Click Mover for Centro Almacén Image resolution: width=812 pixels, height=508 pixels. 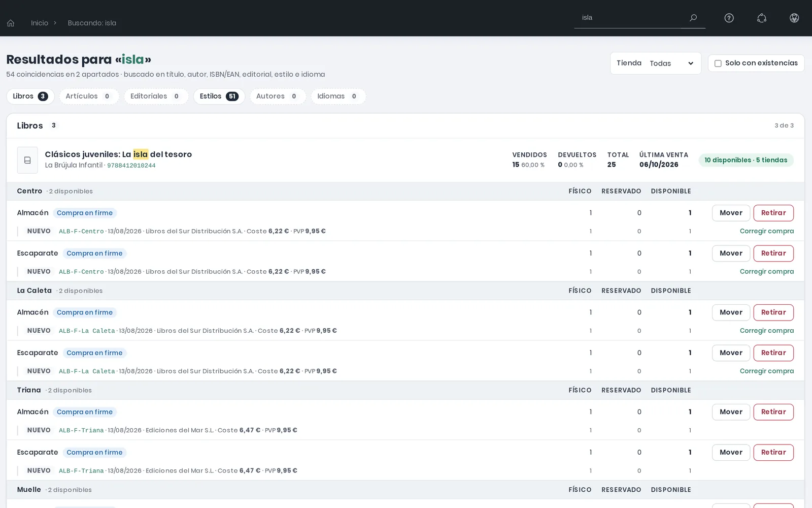tap(731, 213)
